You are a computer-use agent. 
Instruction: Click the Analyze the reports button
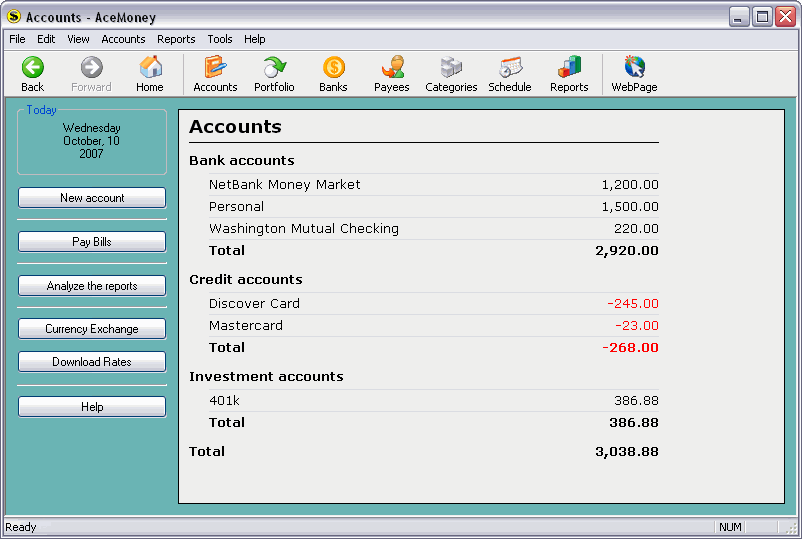pos(92,286)
